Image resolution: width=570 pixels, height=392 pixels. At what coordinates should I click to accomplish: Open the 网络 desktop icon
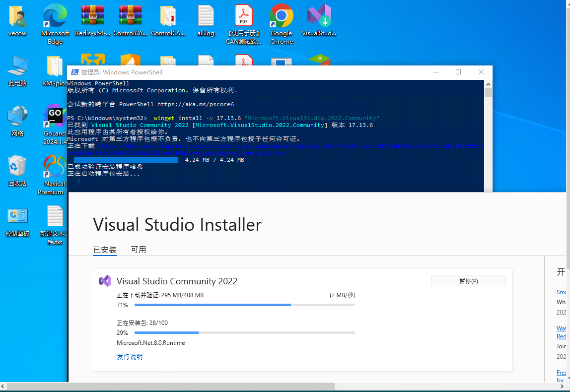pos(17,121)
